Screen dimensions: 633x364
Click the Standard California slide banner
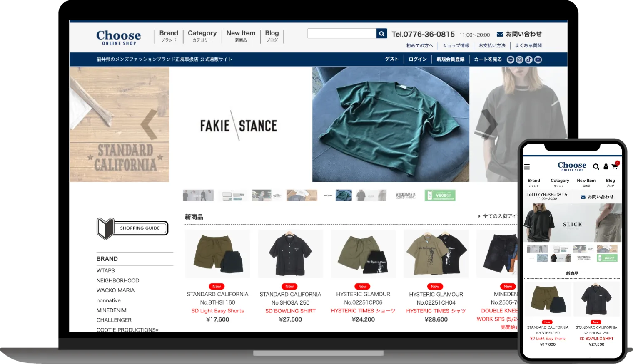click(x=119, y=124)
